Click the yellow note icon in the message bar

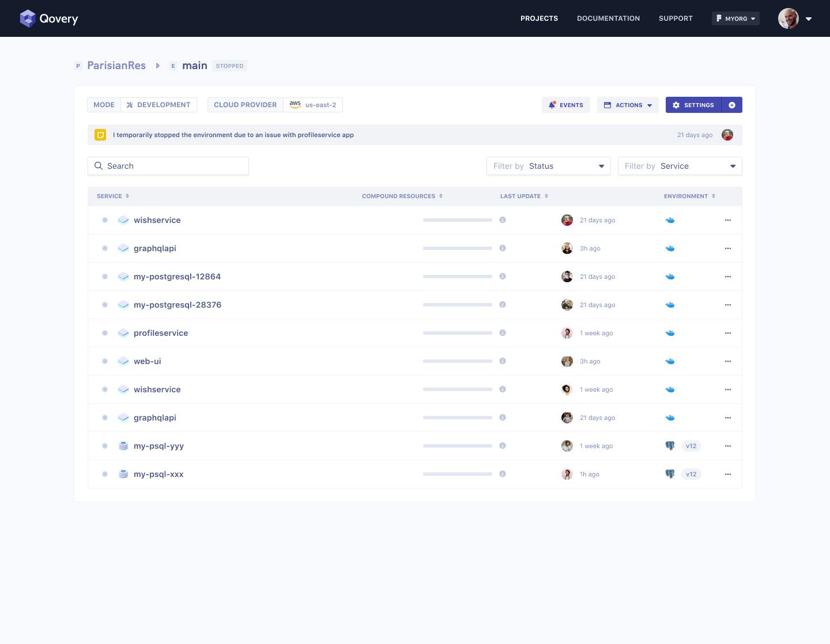[100, 135]
